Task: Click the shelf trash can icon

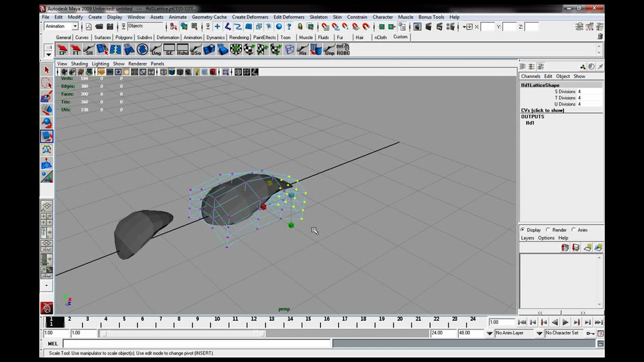Action: [600, 37]
